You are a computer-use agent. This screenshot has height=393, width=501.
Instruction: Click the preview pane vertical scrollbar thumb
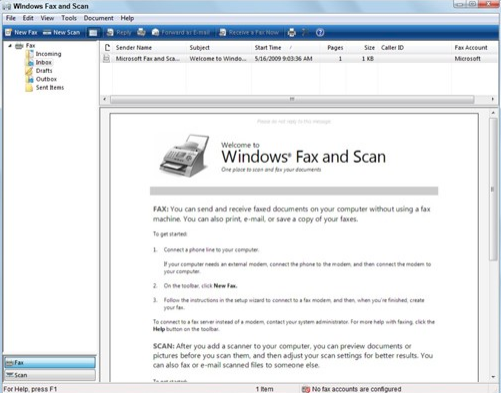coord(493,189)
